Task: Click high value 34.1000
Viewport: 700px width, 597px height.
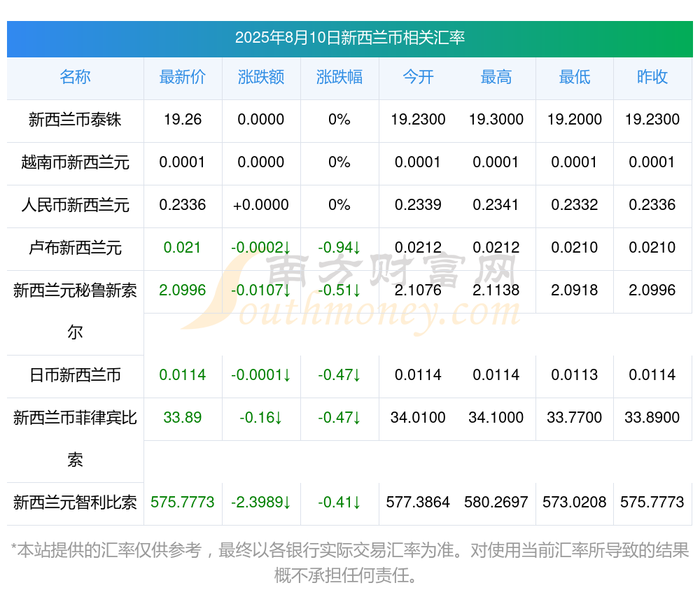Action: click(x=496, y=418)
